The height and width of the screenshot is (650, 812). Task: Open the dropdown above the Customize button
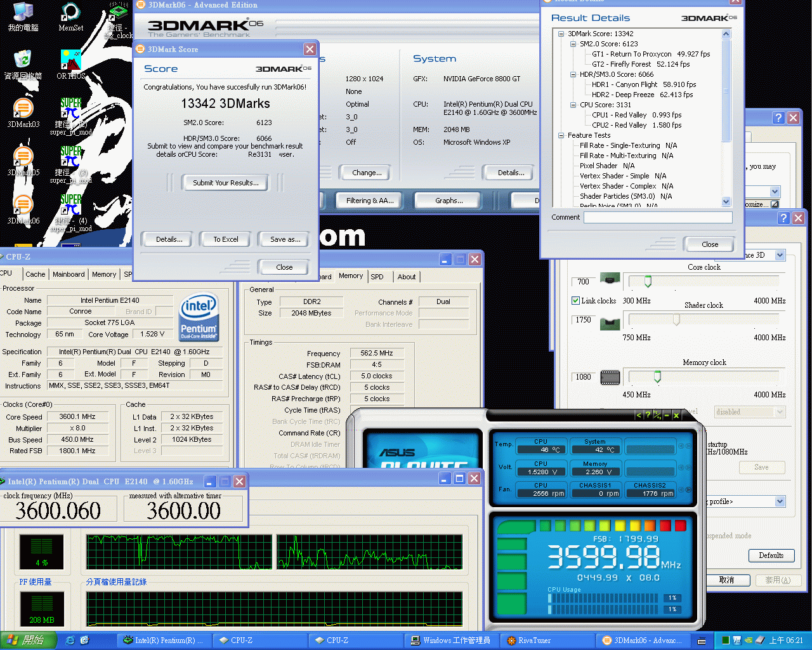[x=775, y=191]
